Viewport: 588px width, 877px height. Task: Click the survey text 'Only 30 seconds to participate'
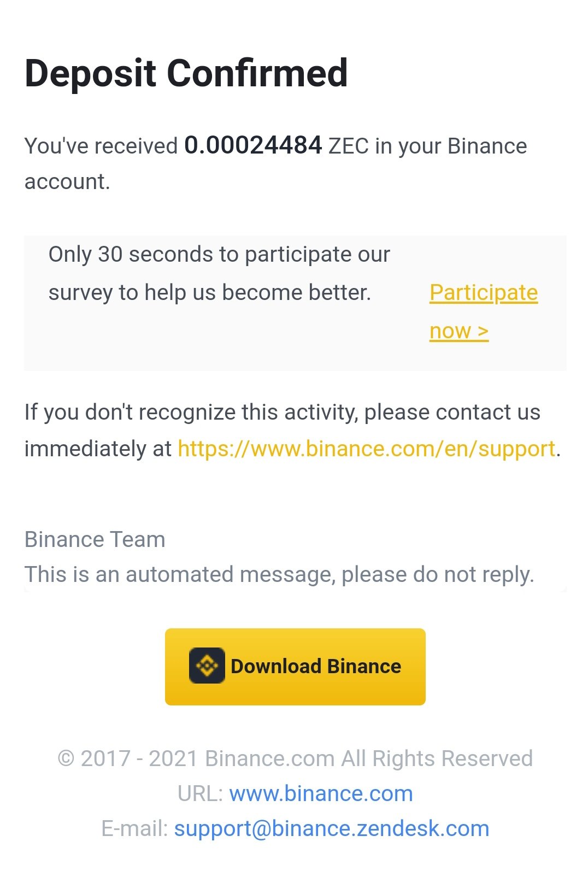[219, 255]
